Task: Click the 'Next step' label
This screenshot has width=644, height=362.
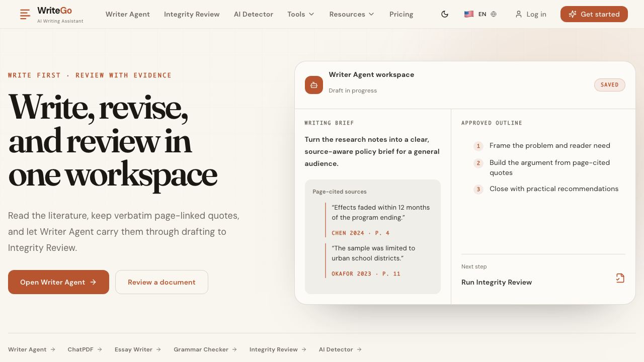Action: pyautogui.click(x=474, y=266)
